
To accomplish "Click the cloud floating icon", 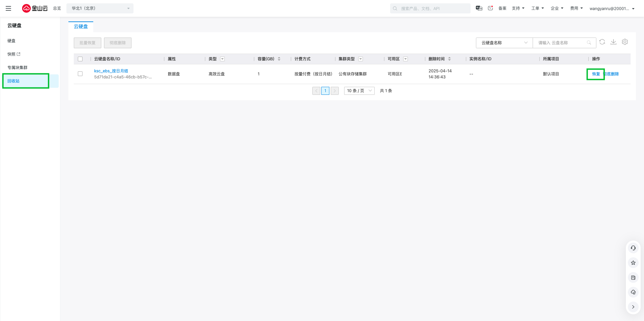I will [x=633, y=292].
